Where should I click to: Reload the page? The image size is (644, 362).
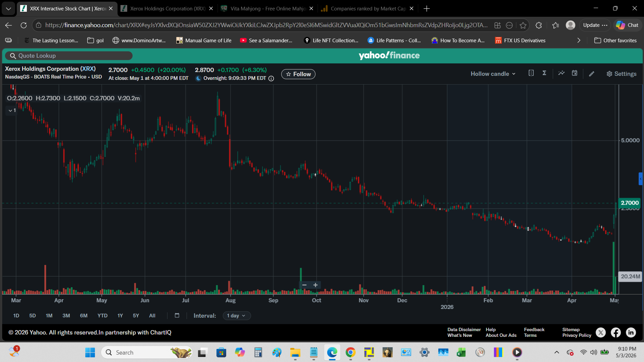(23, 25)
